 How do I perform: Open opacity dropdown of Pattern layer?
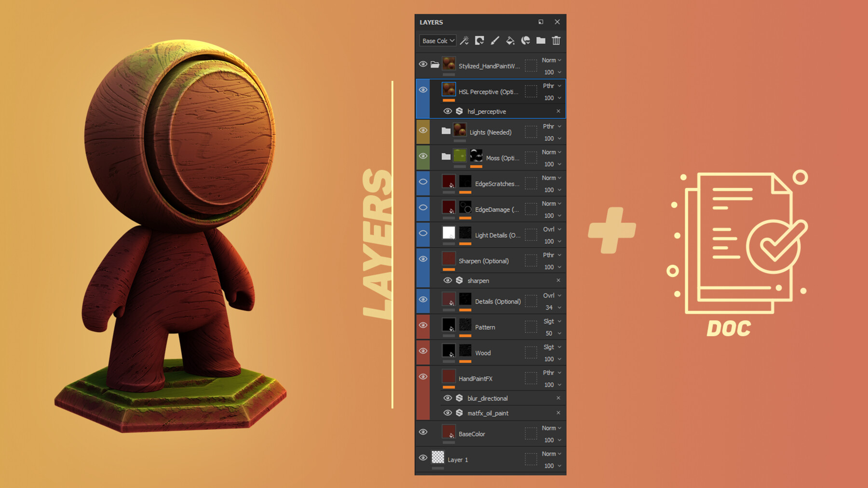pyautogui.click(x=553, y=333)
